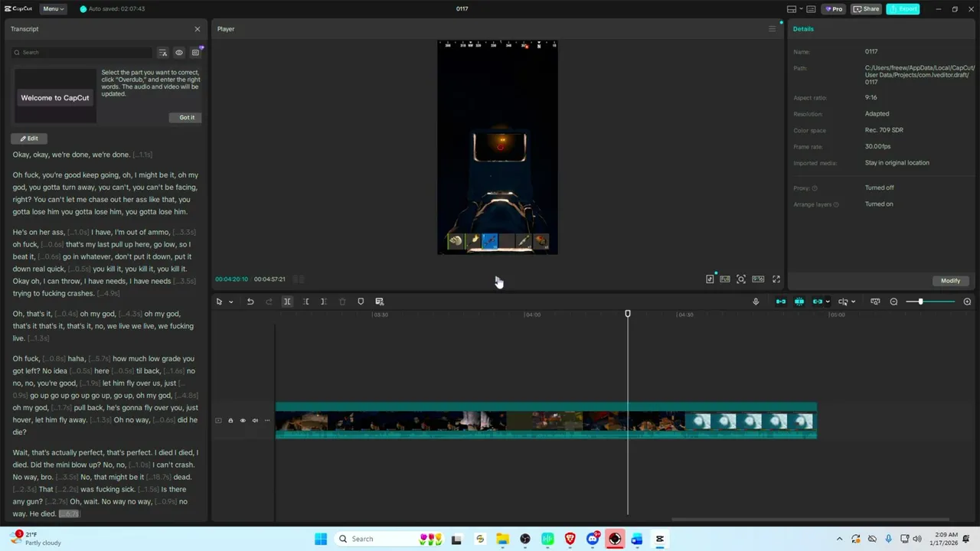Click the transcript Search field

coord(82,52)
